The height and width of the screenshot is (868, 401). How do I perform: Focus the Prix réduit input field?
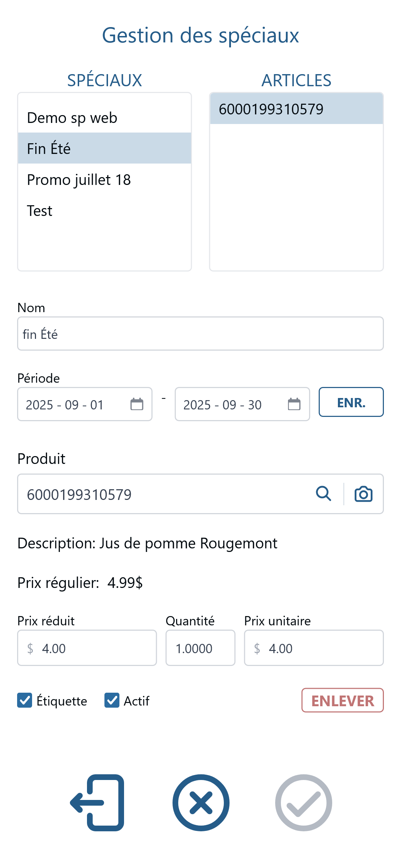(x=87, y=648)
